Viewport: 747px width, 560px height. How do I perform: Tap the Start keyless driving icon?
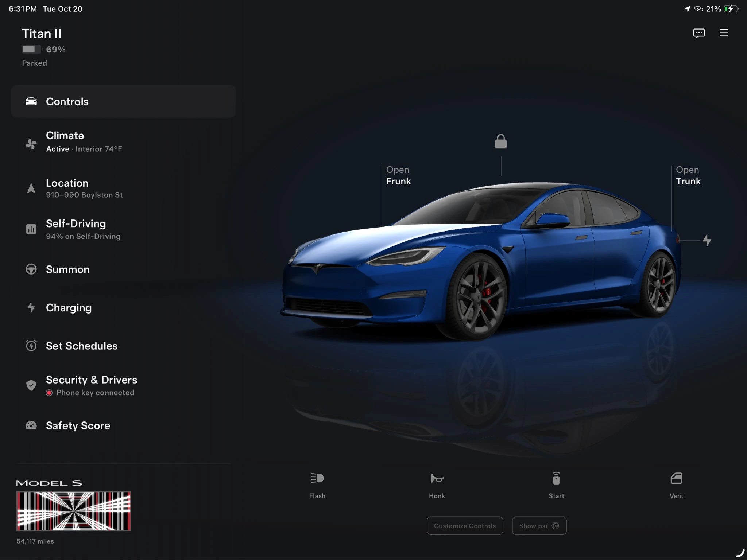556,486
